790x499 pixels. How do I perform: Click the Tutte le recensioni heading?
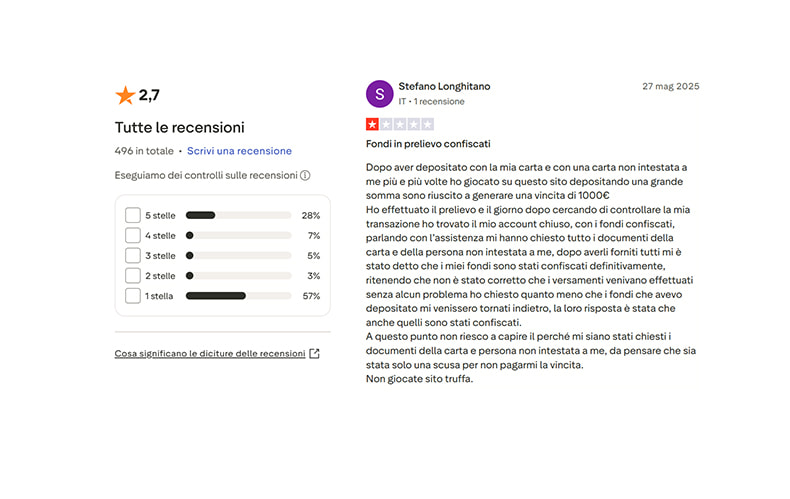point(179,127)
